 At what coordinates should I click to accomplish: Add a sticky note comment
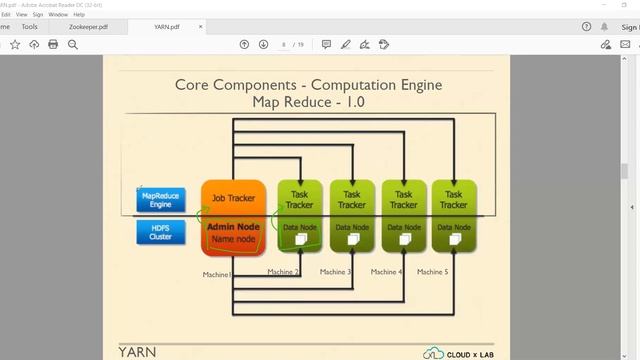pos(326,44)
